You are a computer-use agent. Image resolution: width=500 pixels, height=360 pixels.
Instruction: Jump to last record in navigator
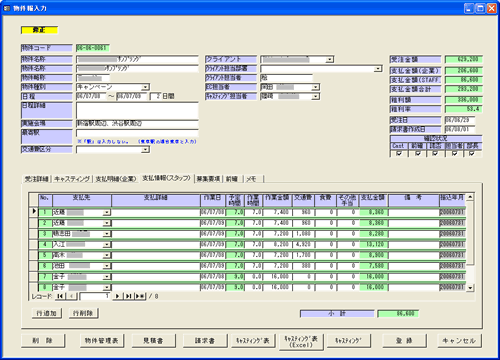pos(129,296)
